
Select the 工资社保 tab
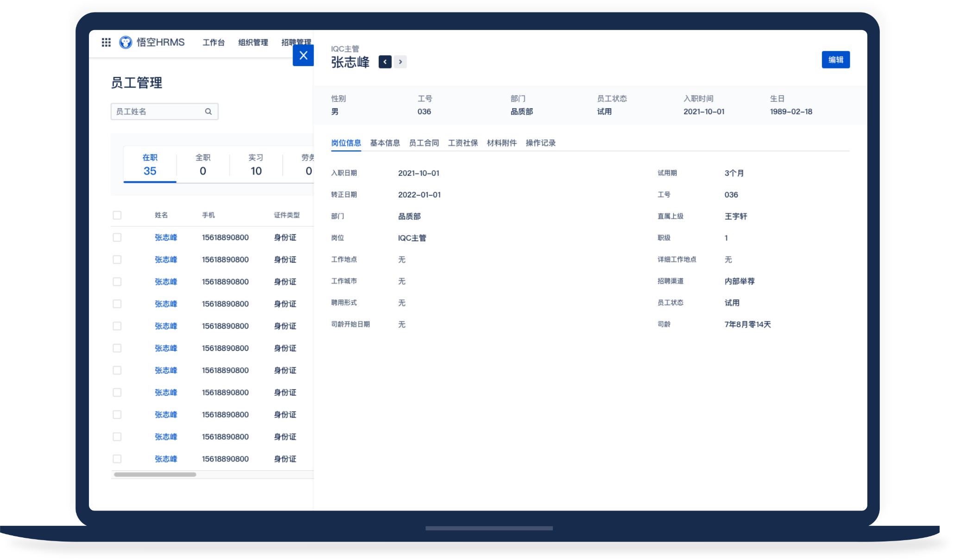tap(463, 143)
